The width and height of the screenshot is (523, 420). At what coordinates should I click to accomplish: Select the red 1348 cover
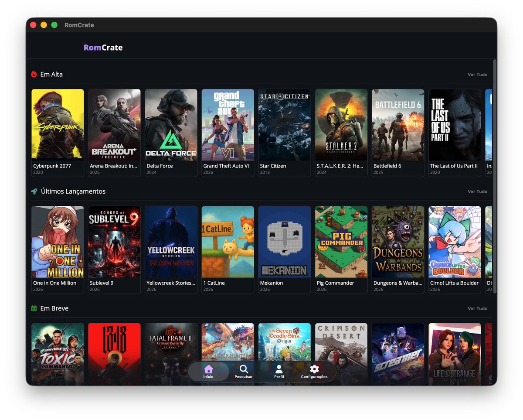tap(114, 354)
